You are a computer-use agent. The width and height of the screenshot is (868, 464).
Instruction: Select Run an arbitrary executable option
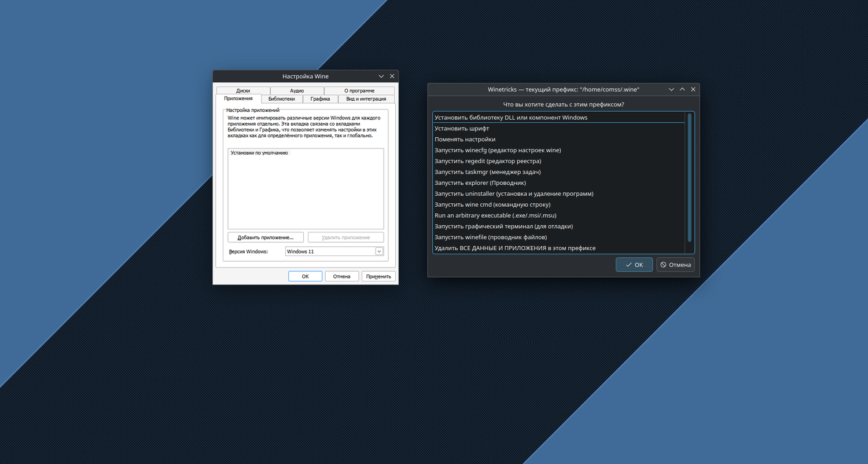559,215
